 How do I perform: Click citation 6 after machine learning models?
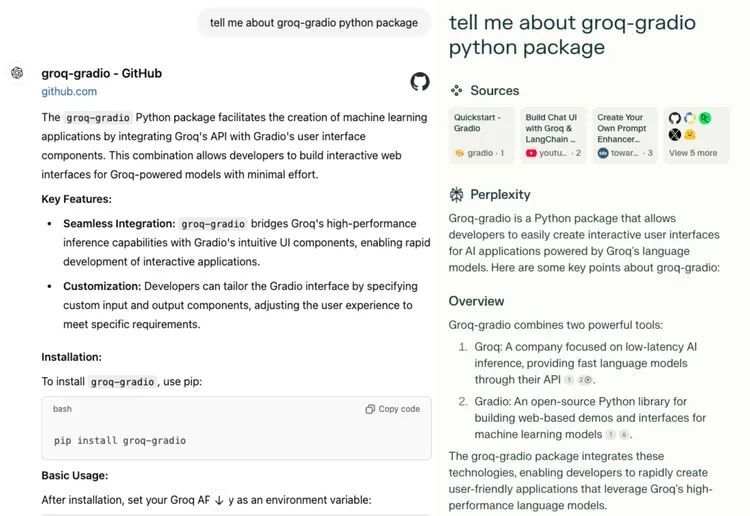click(624, 435)
